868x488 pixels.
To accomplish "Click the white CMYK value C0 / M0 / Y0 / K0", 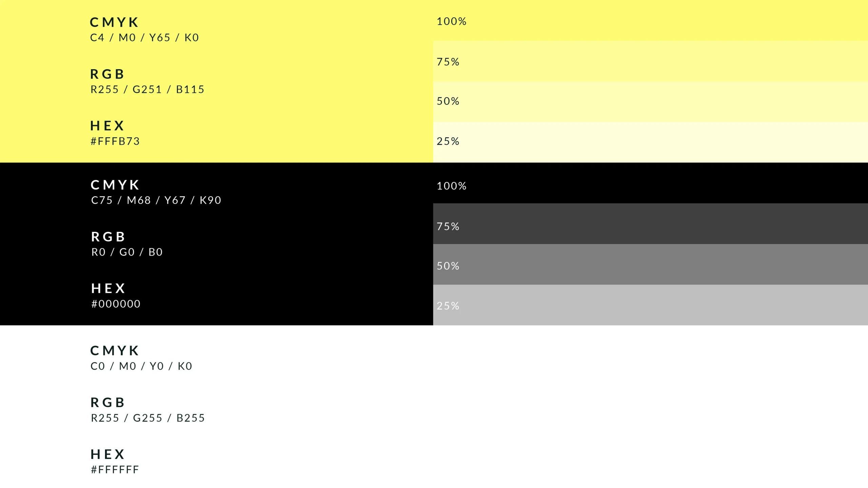I will pos(141,366).
